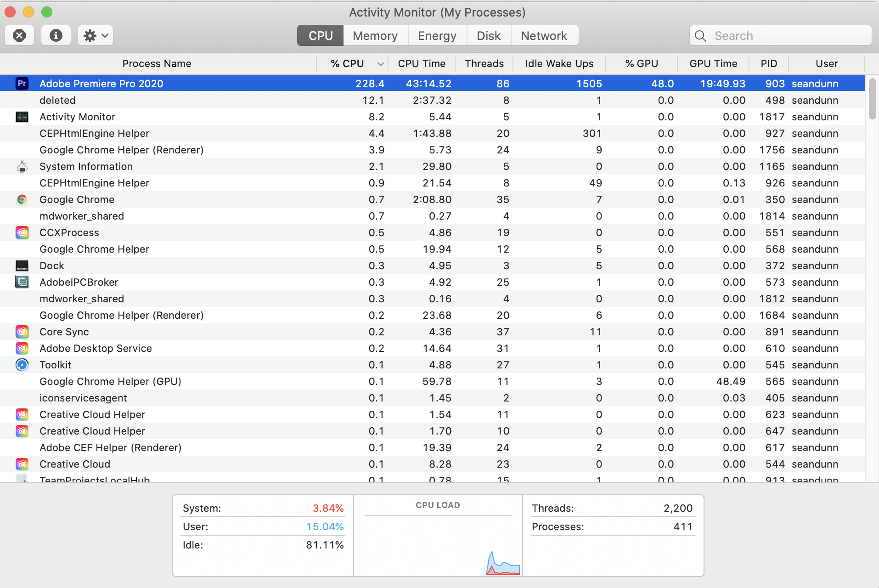Click the System Information process icon

point(22,166)
